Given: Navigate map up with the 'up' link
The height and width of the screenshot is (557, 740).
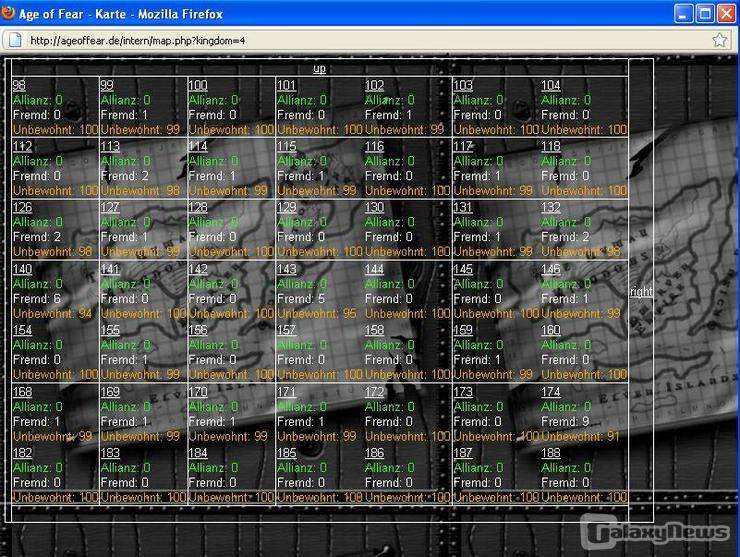Looking at the screenshot, I should tap(320, 69).
